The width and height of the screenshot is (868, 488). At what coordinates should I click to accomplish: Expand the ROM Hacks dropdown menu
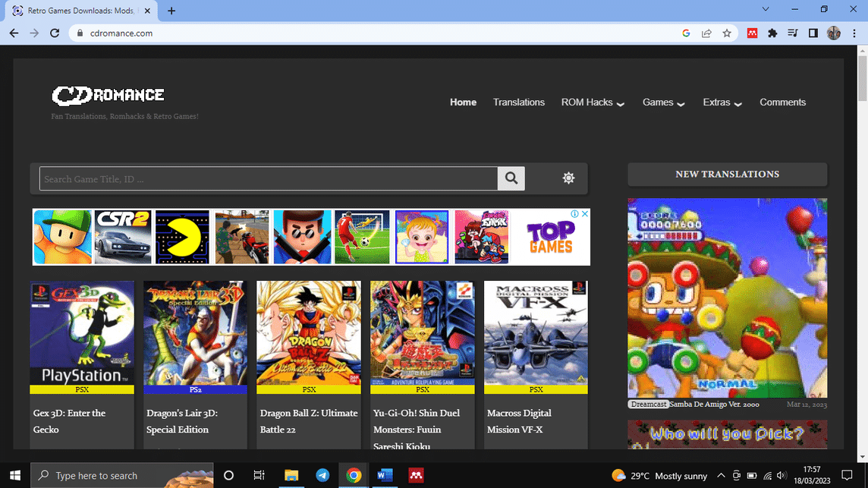click(x=593, y=102)
